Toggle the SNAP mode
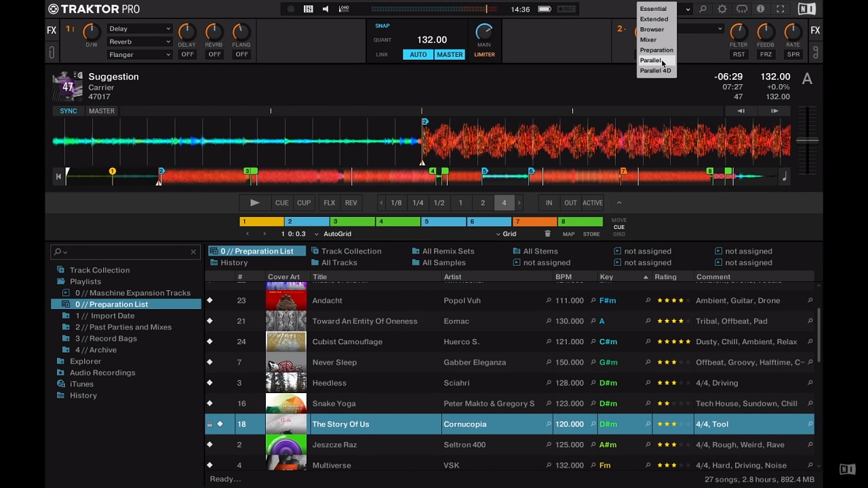 [x=382, y=26]
